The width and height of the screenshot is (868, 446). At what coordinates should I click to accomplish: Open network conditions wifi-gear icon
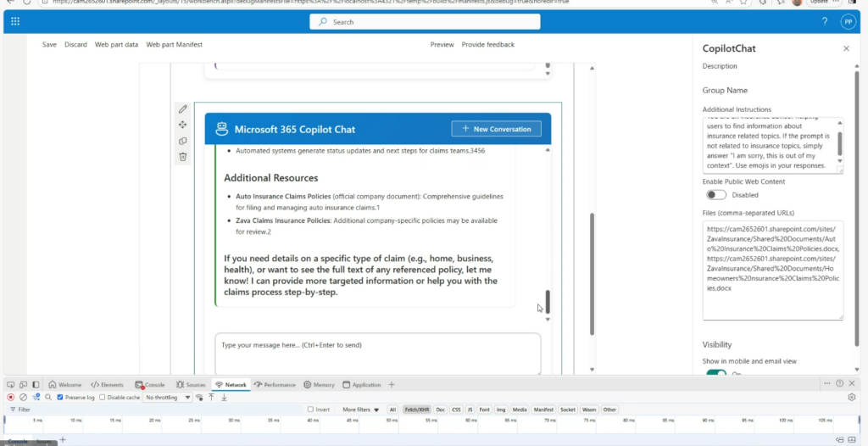(199, 397)
